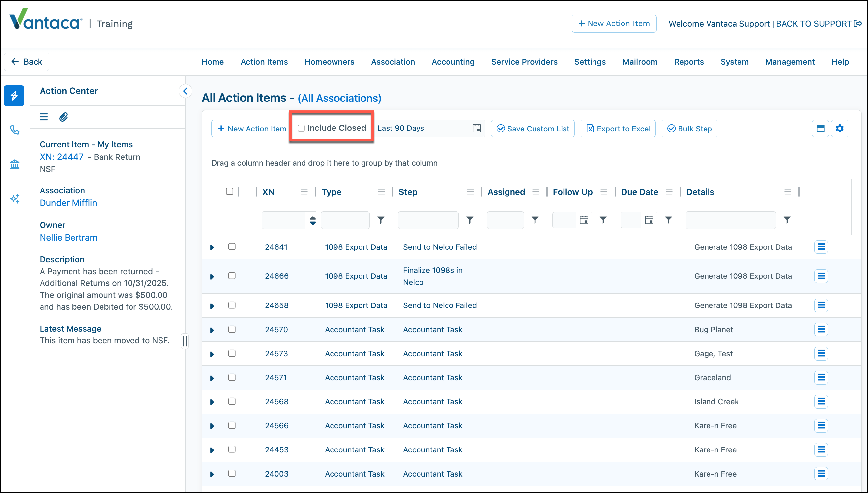Open the AI sparkles sidebar icon
The width and height of the screenshot is (868, 493).
[14, 199]
